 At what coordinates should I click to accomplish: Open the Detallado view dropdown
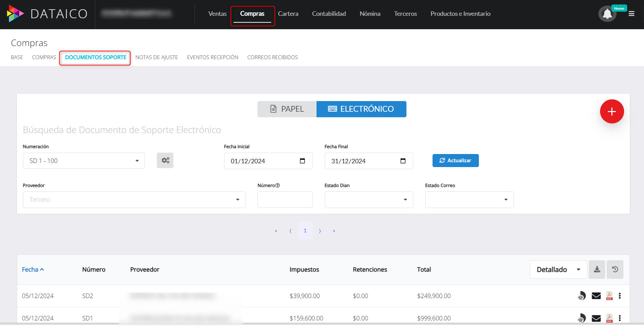(x=558, y=270)
